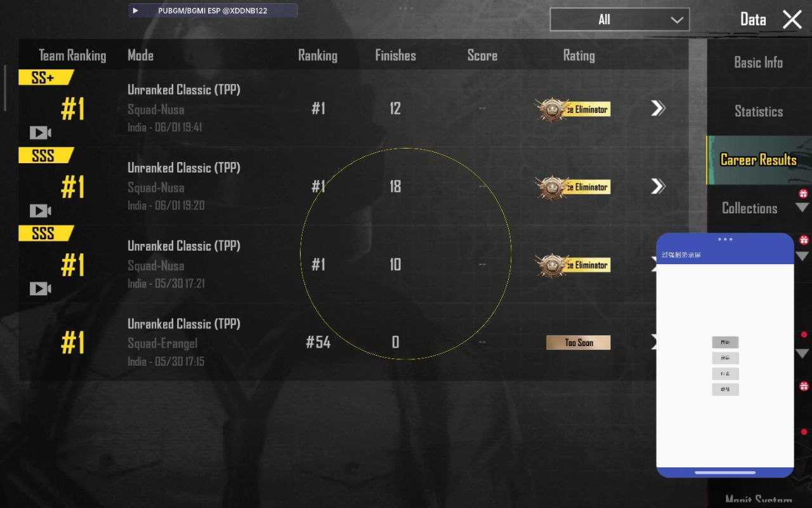Click first gray button in floating window
Viewport: 812px width, 508px height.
click(725, 342)
